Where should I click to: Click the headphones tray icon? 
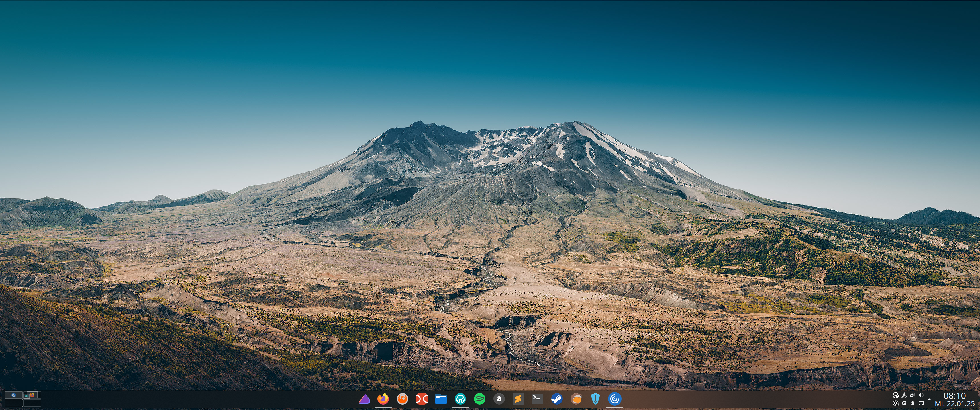(896, 395)
